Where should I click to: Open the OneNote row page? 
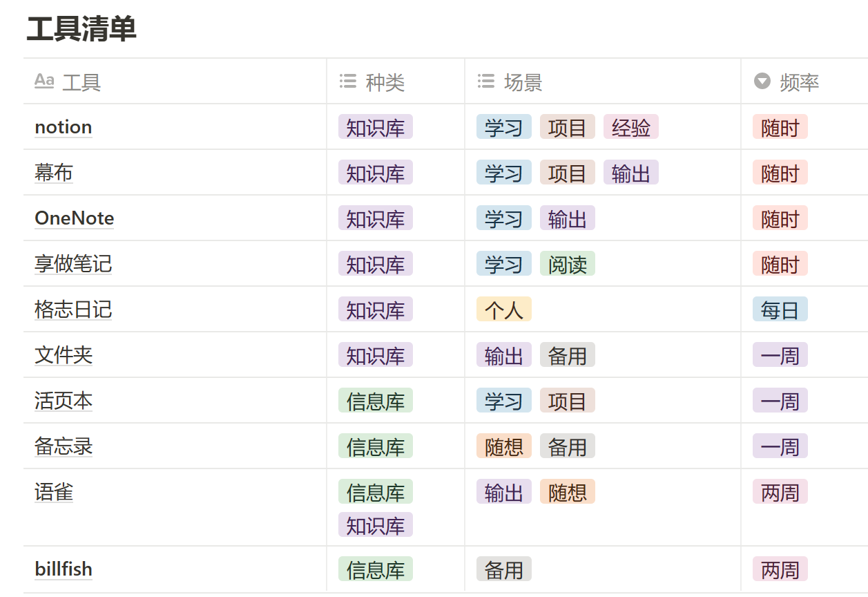75,218
